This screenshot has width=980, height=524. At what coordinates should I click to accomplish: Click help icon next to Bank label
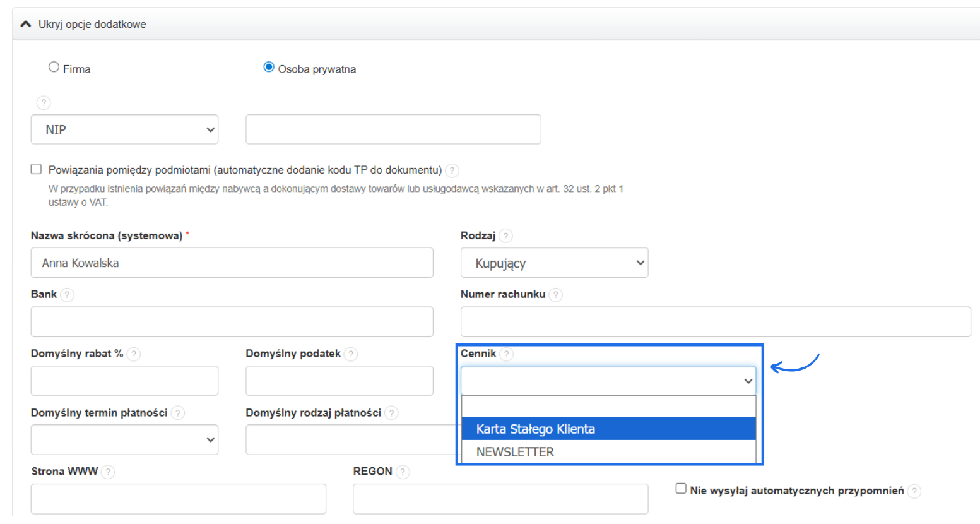[68, 295]
